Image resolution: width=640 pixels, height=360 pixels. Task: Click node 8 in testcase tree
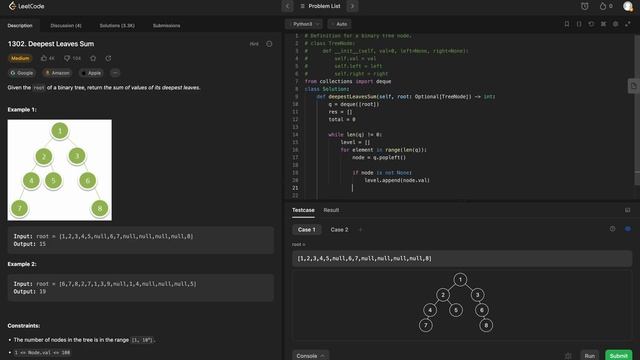click(x=486, y=325)
